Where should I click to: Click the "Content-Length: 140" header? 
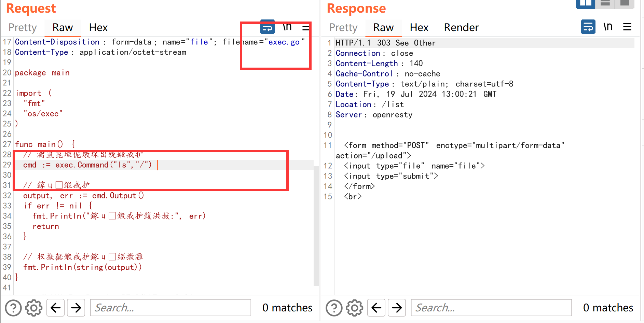[379, 64]
